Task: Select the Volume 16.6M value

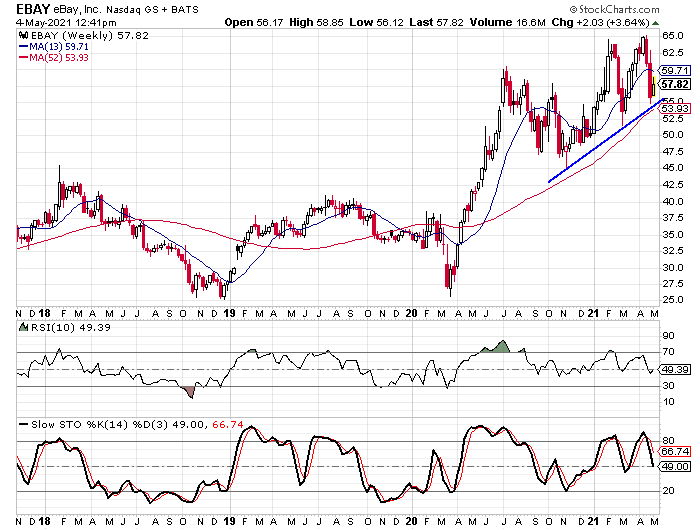Action: point(508,22)
